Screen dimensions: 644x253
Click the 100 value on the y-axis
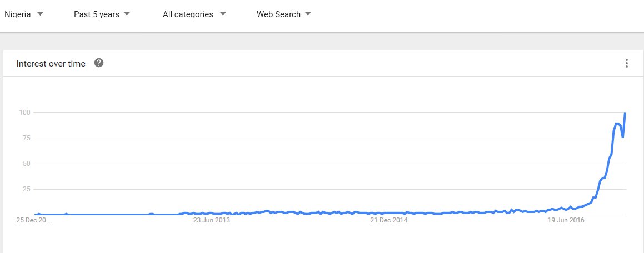tap(24, 113)
